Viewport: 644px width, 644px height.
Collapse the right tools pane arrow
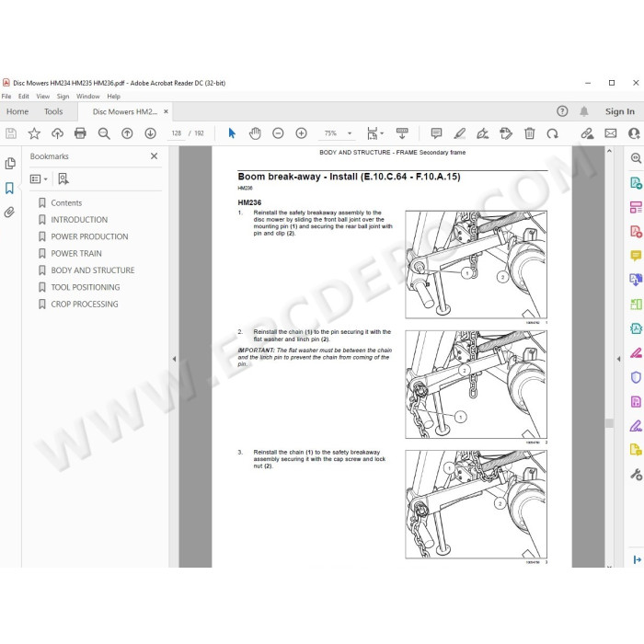618,359
